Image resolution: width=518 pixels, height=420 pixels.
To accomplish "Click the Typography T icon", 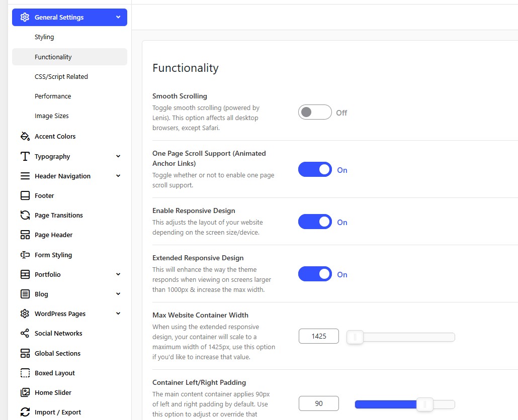I will pos(25,156).
